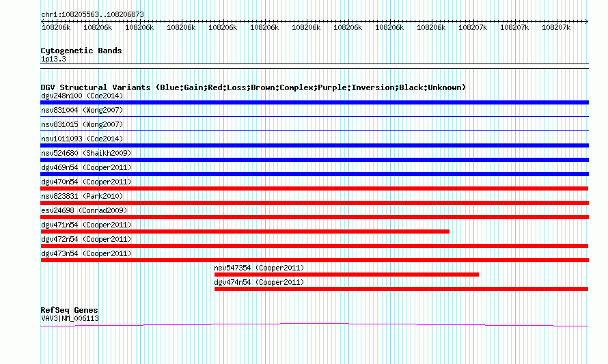This screenshot has width=608, height=364.
Task: Click the left arrow end of the coordinate ruler
Action: [42, 21]
